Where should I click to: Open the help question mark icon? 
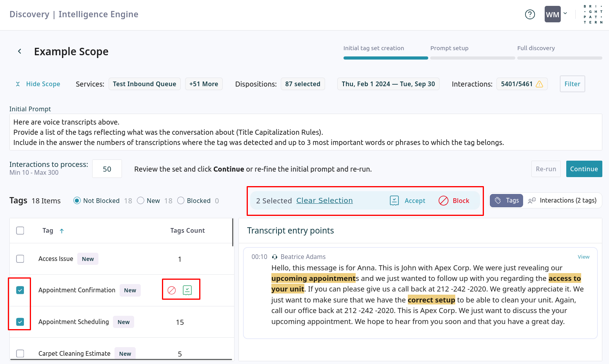[x=530, y=14]
